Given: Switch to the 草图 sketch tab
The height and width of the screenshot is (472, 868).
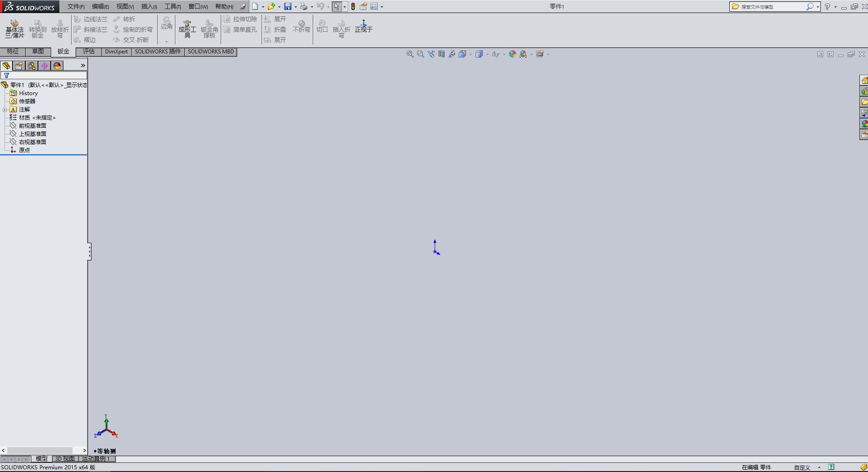Looking at the screenshot, I should click(x=38, y=52).
